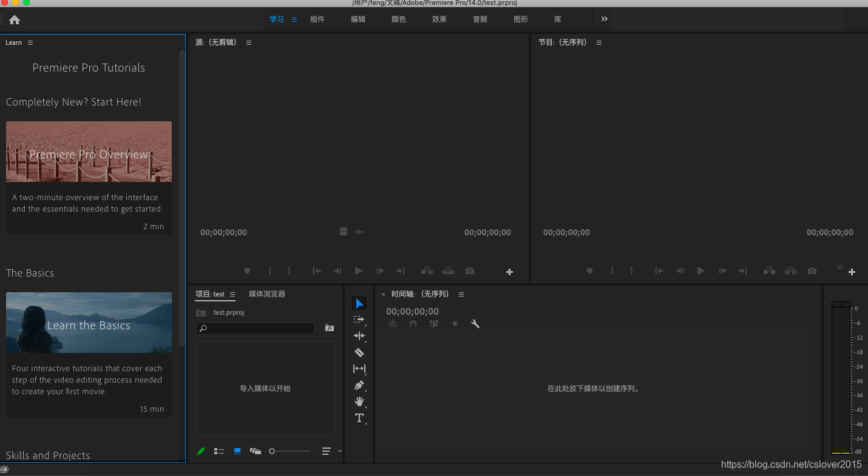Open the Project test panel menu
This screenshot has width=868, height=476.
coord(232,294)
